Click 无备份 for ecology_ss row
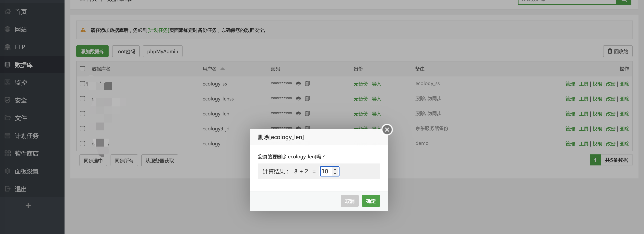The width and height of the screenshot is (644, 234). point(360,84)
